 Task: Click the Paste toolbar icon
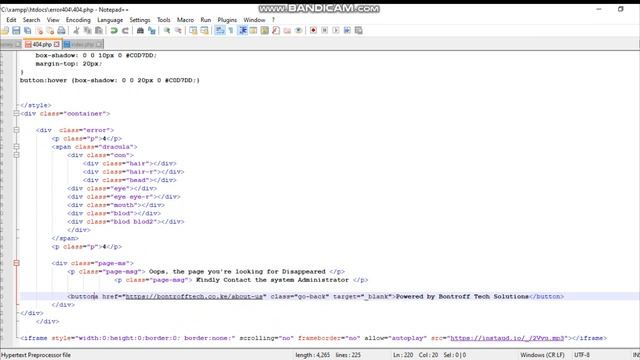(x=99, y=31)
